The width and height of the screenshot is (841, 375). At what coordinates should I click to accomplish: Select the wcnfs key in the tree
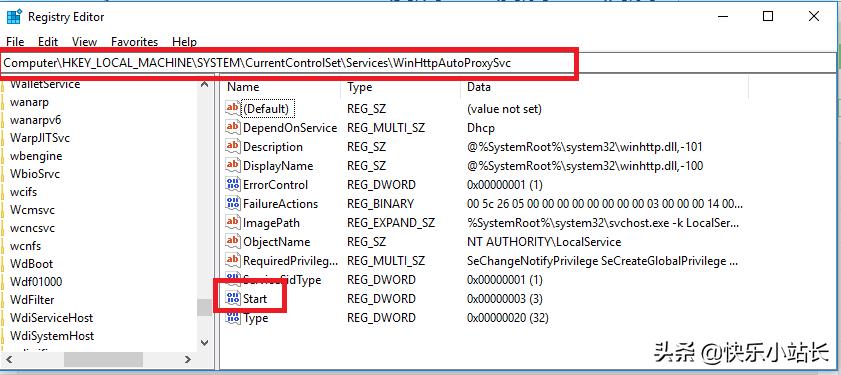25,246
